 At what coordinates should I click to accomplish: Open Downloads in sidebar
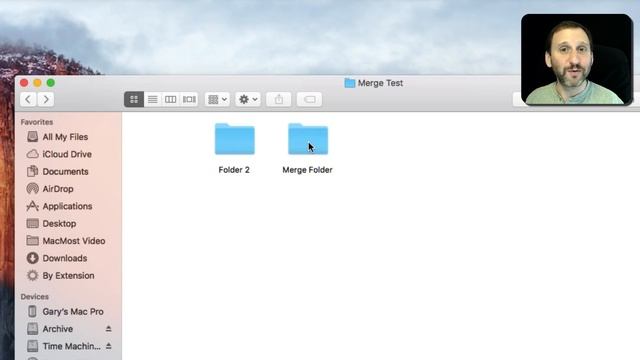coord(65,258)
